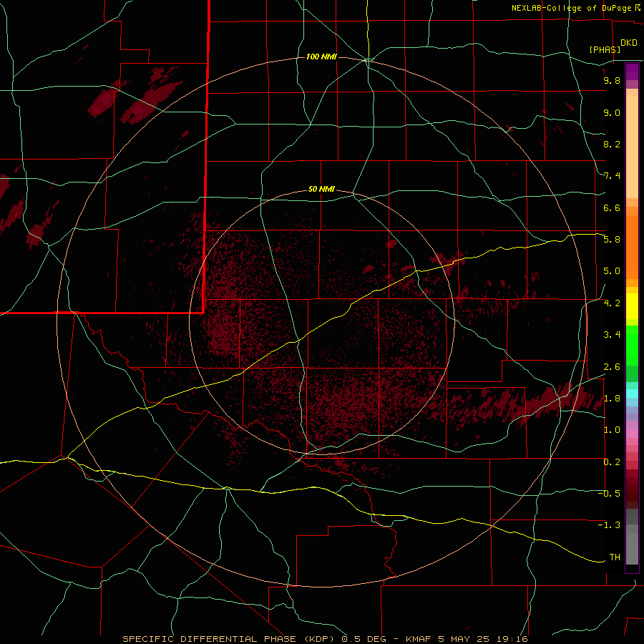This screenshot has height=644, width=644.
Task: Click the -1.3 value on the color scale
Action: click(609, 525)
